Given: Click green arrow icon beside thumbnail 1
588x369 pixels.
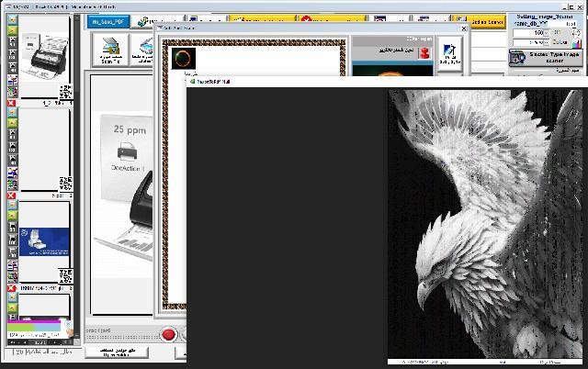Looking at the screenshot, I should [12, 30].
